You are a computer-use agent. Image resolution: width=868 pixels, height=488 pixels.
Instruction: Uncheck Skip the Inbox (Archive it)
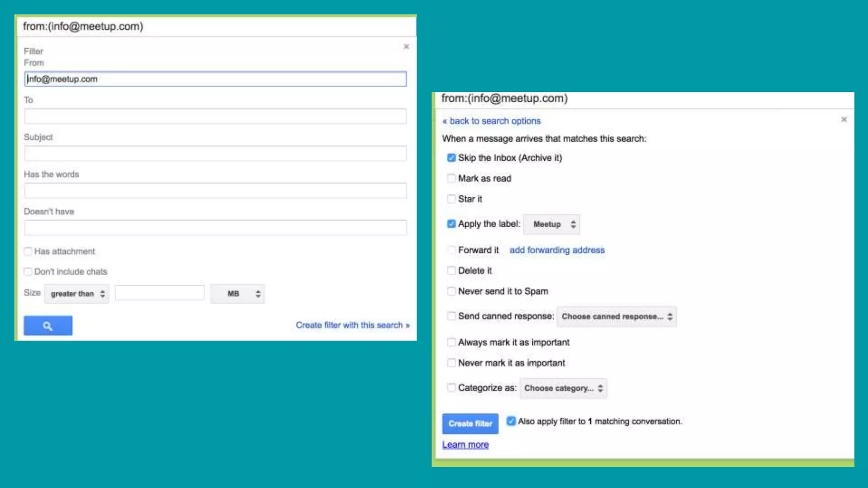pyautogui.click(x=451, y=158)
